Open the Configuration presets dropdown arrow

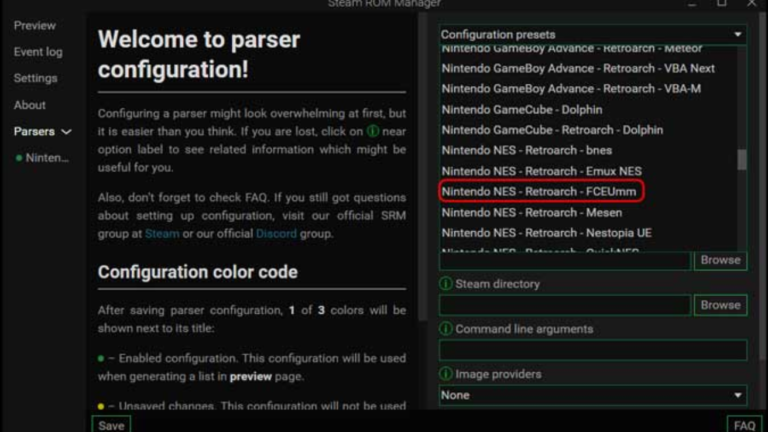pyautogui.click(x=738, y=35)
